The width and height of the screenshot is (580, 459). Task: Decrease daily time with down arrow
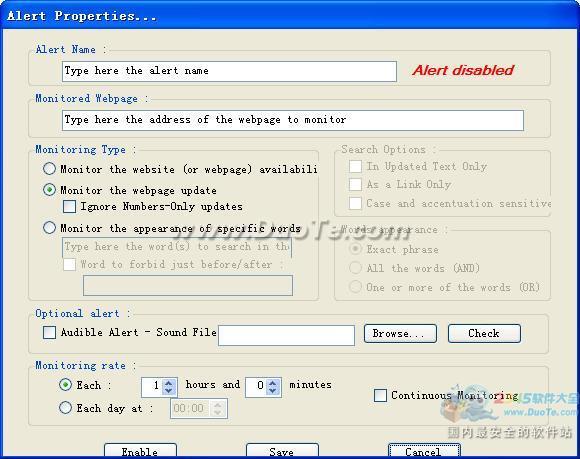[x=218, y=413]
